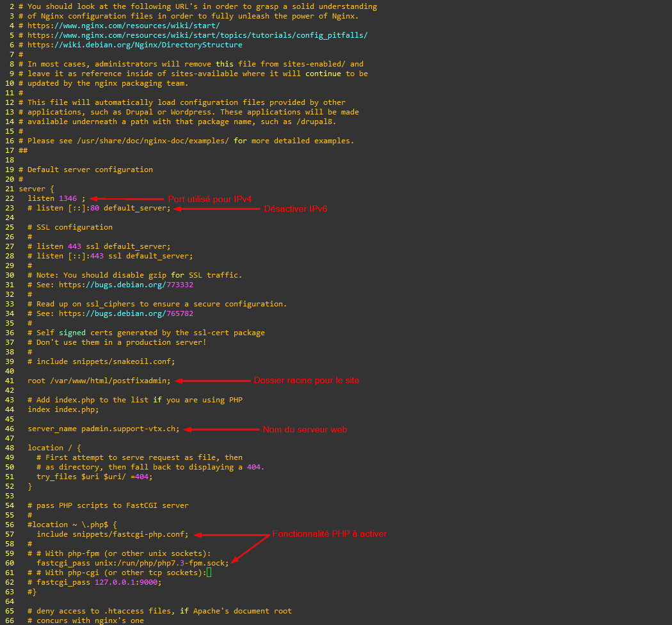Screen dimensions: 672x625
Task: Click the port number 1346 on listen line
Action: [x=68, y=198]
